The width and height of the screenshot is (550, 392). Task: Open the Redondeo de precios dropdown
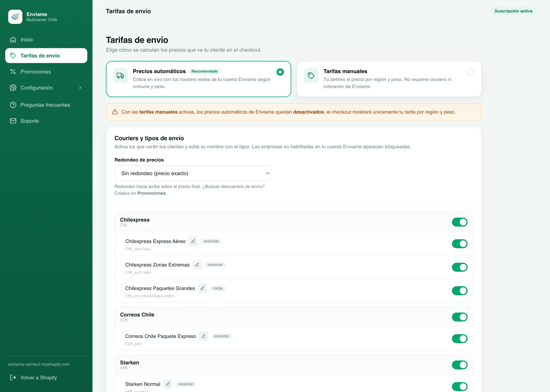point(193,173)
